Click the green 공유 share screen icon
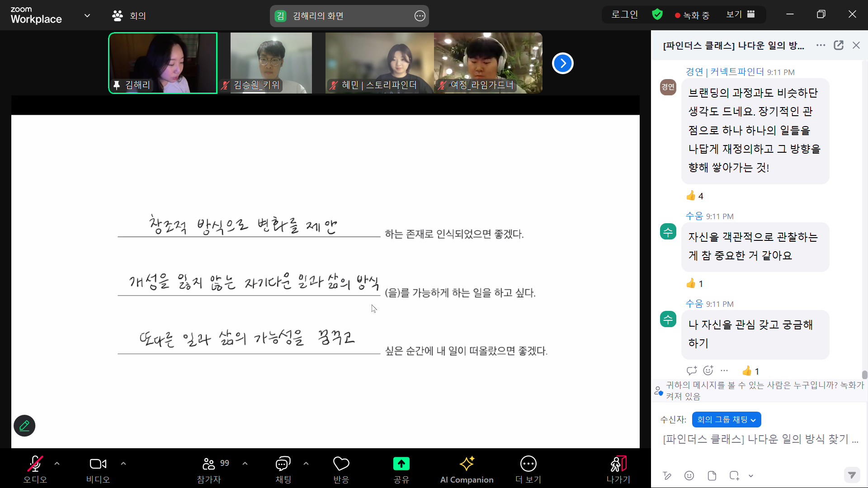 (x=401, y=464)
